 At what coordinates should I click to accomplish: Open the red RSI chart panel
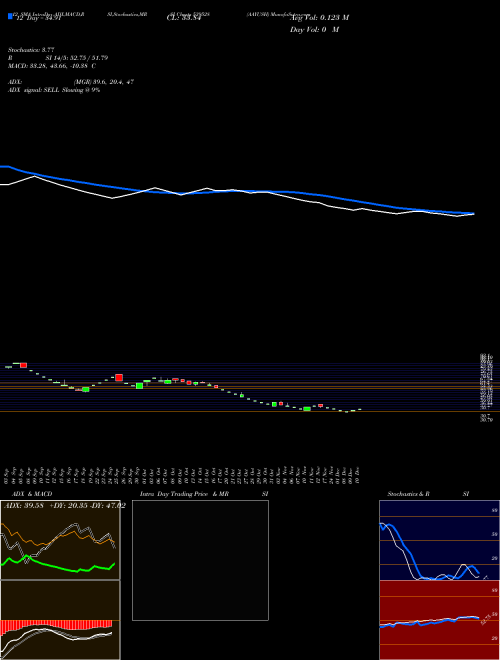click(x=439, y=620)
